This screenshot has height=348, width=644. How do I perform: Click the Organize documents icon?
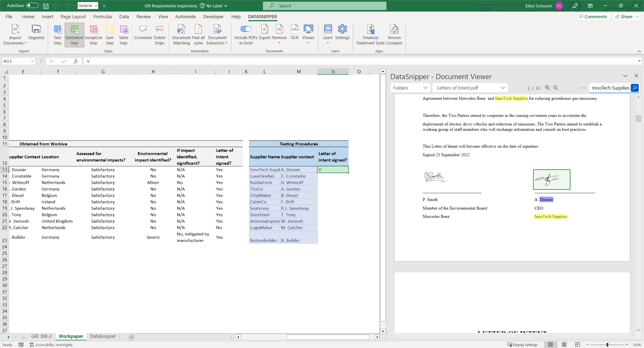point(36,32)
